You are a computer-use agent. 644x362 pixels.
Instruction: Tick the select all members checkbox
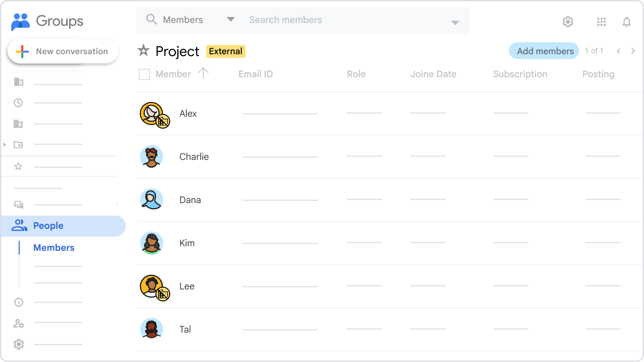point(144,74)
